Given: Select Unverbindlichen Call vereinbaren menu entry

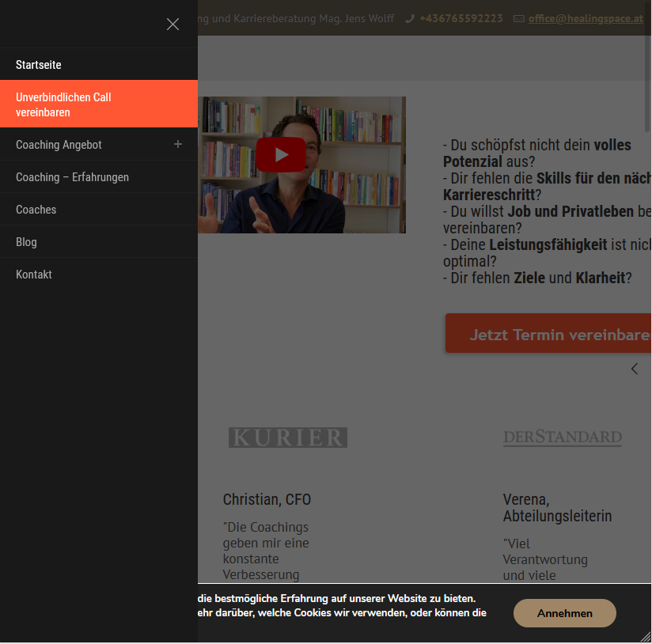Looking at the screenshot, I should [99, 104].
